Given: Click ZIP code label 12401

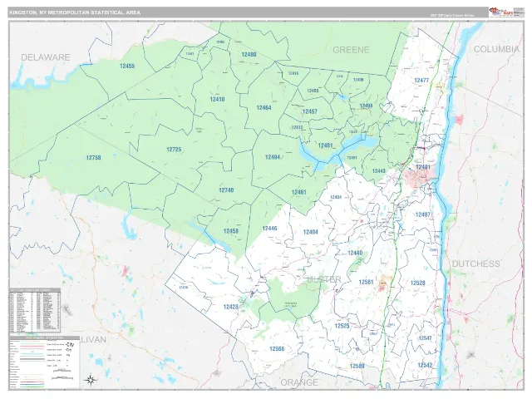Looking at the screenshot, I should [423, 167].
